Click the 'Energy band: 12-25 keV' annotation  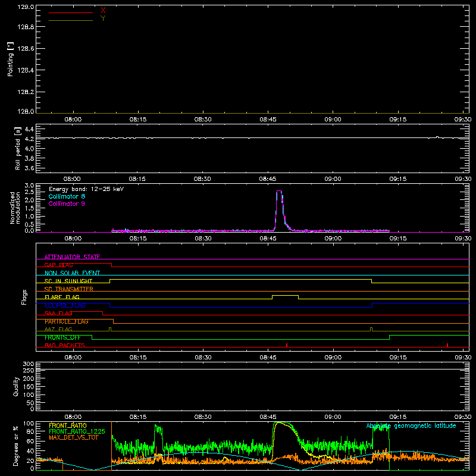tap(86, 189)
